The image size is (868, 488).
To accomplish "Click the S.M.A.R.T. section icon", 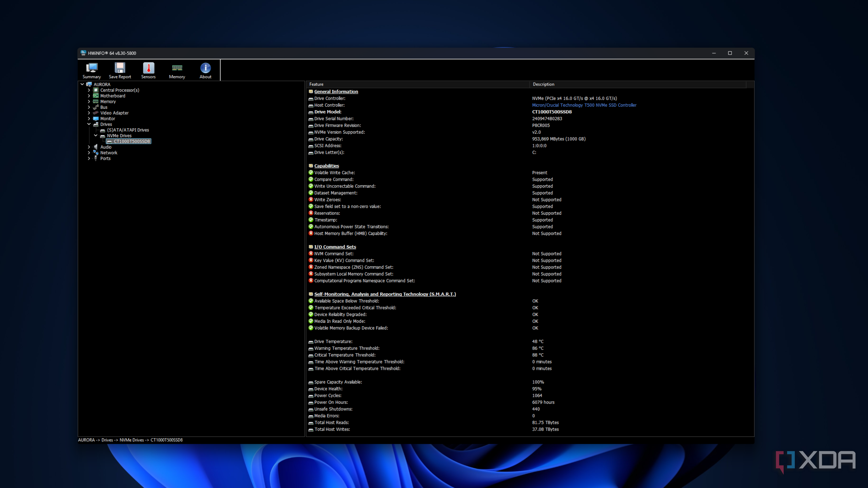I will tap(311, 294).
